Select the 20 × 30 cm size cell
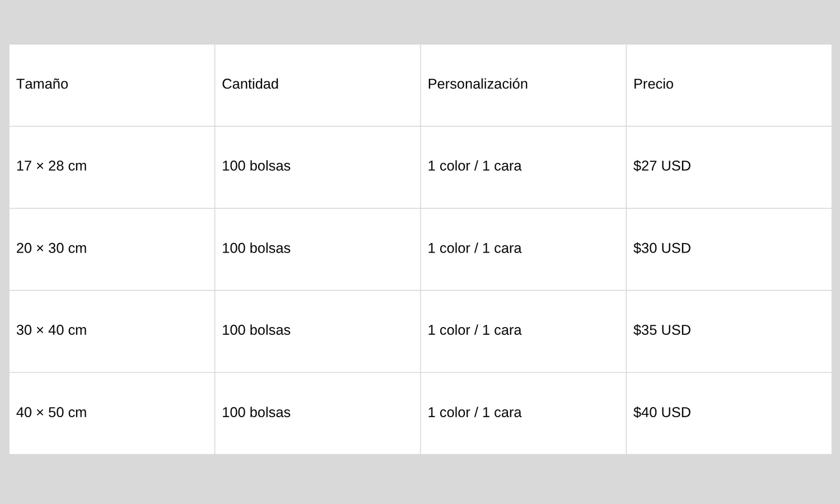Image resolution: width=840 pixels, height=504 pixels. 112,249
